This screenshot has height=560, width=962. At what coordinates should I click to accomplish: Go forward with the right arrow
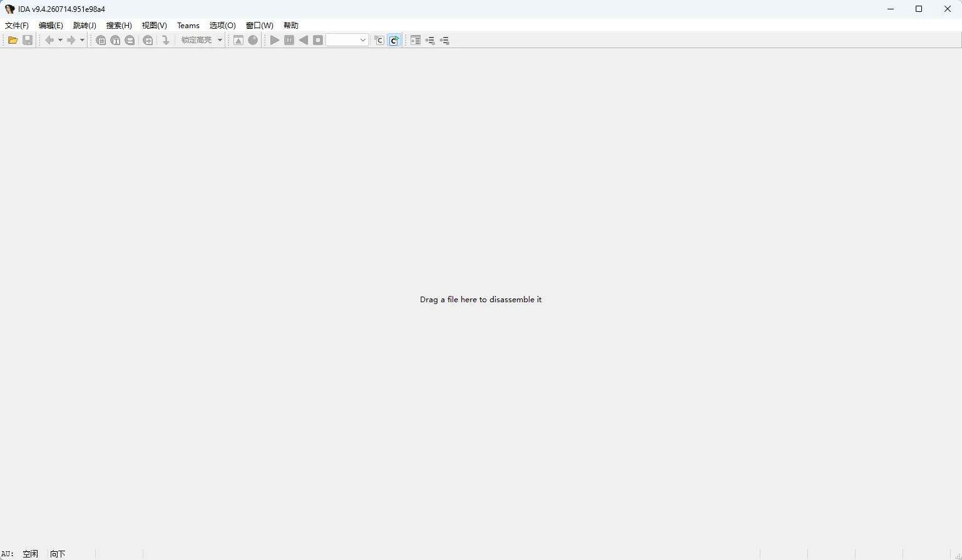click(x=71, y=40)
